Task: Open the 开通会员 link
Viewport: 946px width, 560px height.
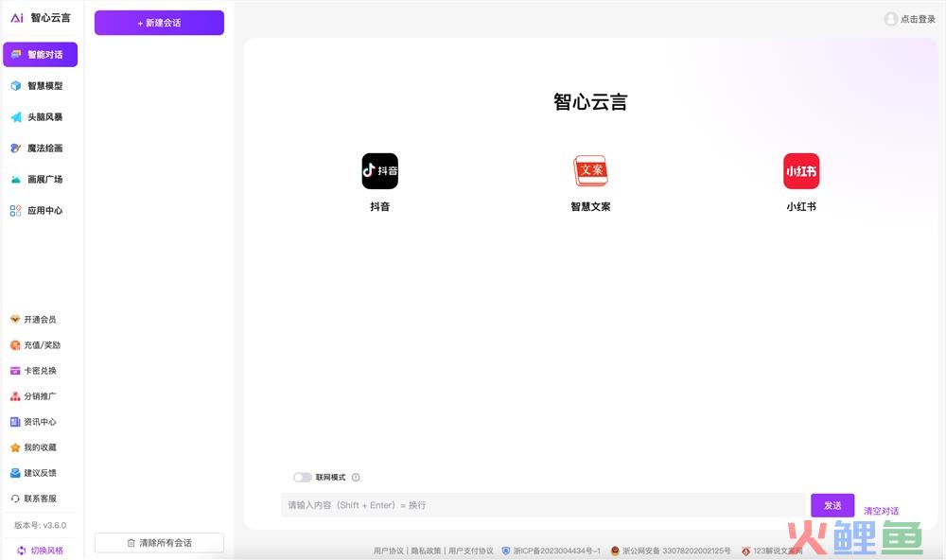Action: click(40, 319)
